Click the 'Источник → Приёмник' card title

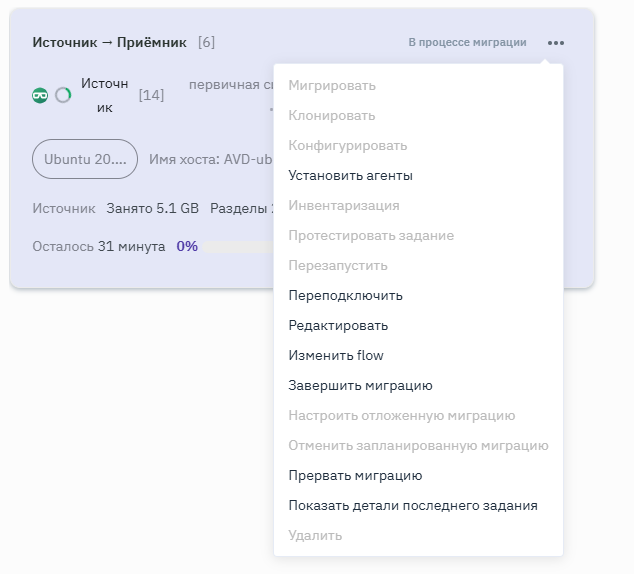[x=109, y=42]
